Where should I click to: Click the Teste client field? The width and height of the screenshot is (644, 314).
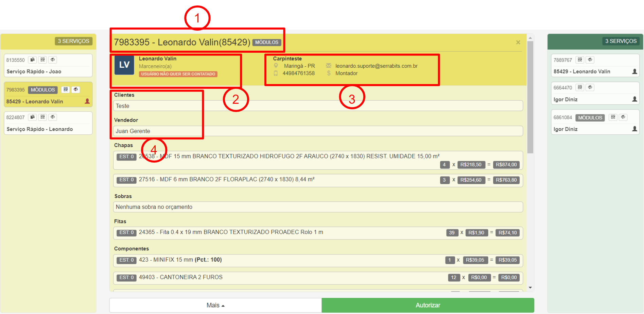[318, 106]
